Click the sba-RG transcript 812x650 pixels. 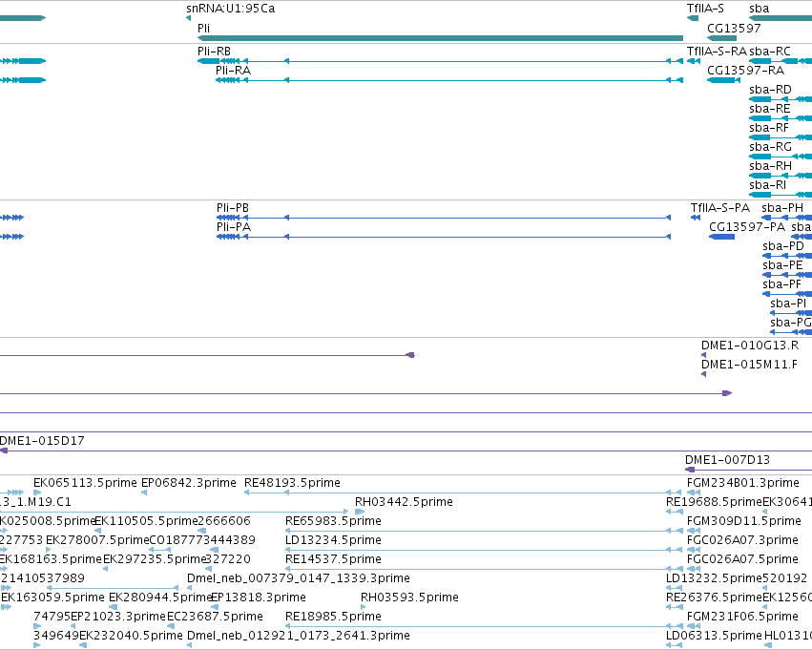point(781,157)
